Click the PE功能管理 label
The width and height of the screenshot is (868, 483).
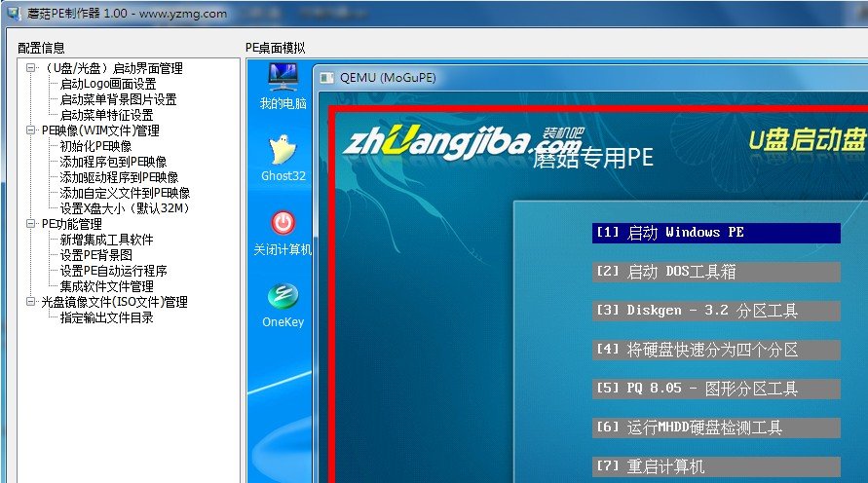(x=72, y=224)
